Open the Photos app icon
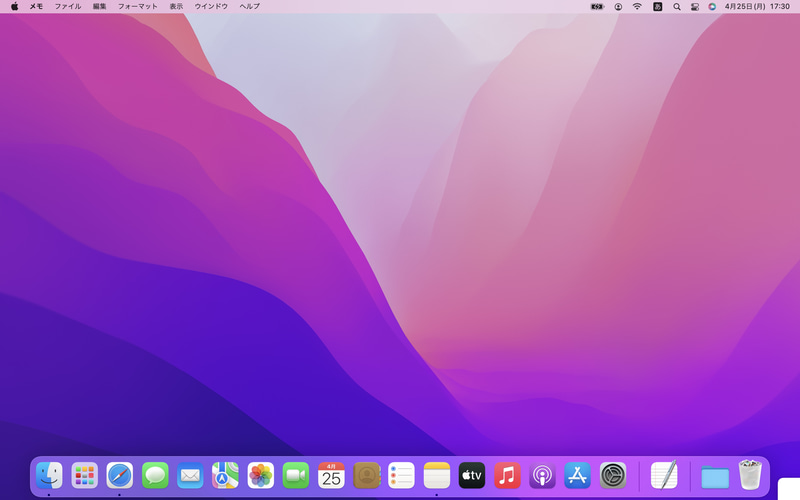The height and width of the screenshot is (500, 800). click(261, 476)
